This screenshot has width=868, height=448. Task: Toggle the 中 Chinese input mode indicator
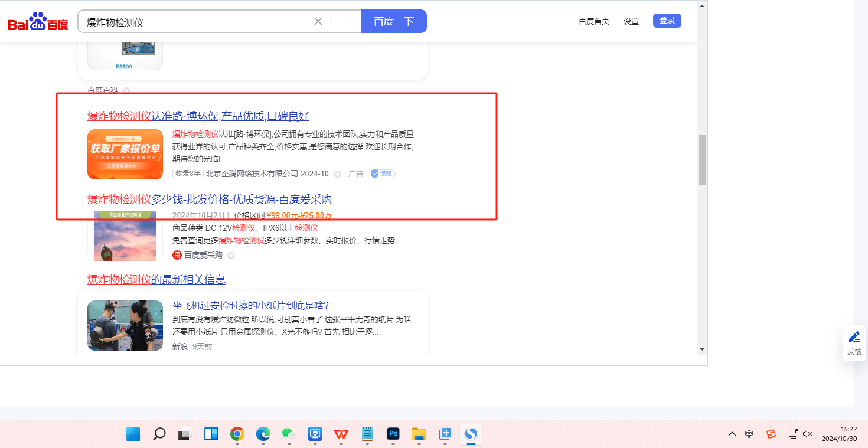click(x=749, y=434)
